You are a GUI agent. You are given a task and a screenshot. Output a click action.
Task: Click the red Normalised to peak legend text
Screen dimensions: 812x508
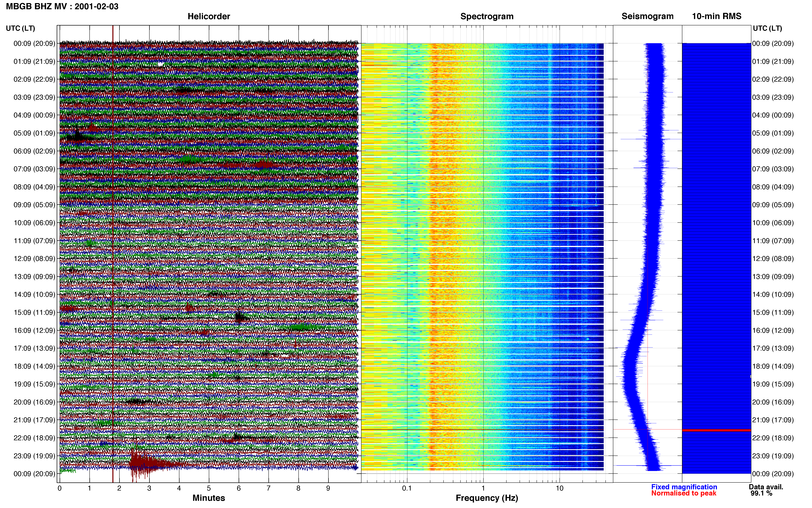coord(684,493)
